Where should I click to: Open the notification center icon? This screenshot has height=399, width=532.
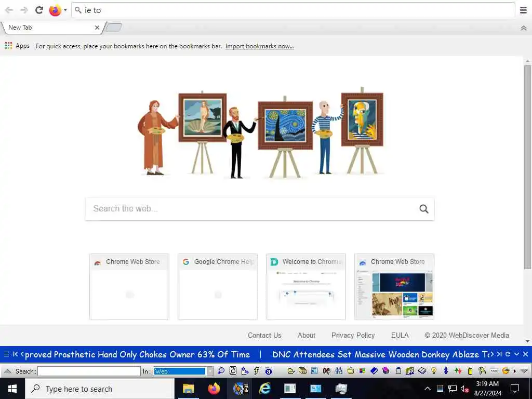(515, 389)
